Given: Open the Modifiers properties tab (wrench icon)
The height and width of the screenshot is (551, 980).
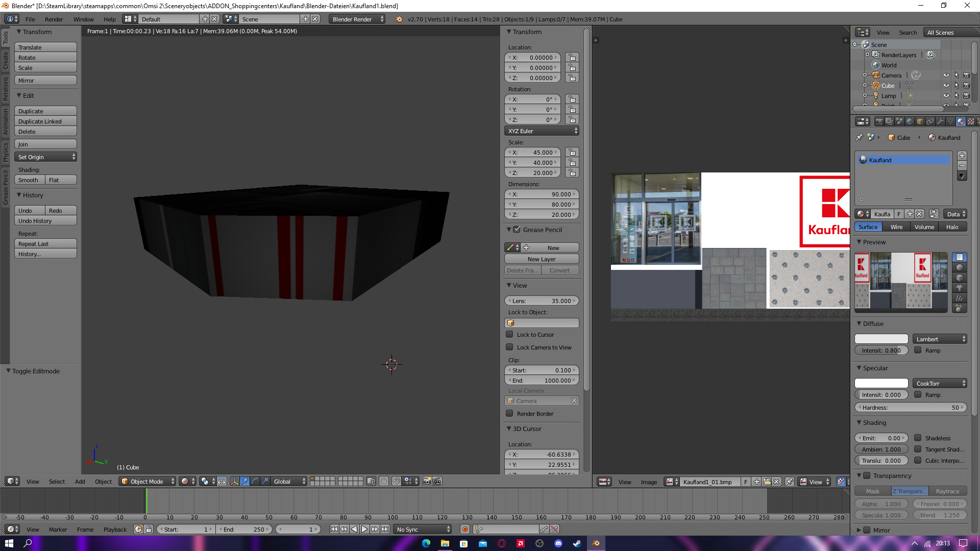Looking at the screenshot, I should pyautogui.click(x=940, y=121).
